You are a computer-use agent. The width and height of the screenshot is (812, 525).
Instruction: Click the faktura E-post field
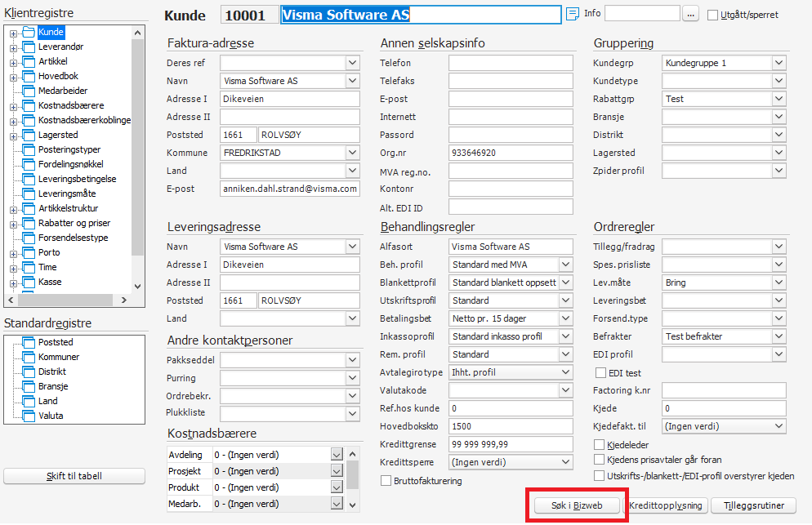[290, 189]
